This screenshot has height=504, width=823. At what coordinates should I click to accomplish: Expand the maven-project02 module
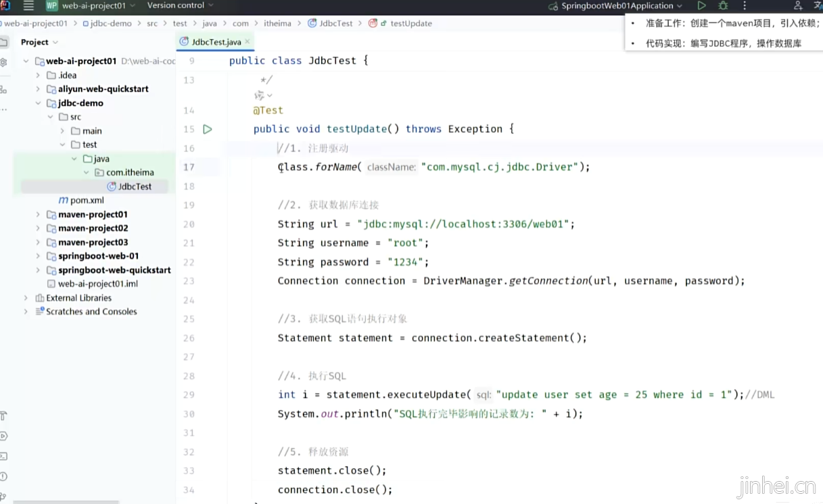pyautogui.click(x=38, y=228)
